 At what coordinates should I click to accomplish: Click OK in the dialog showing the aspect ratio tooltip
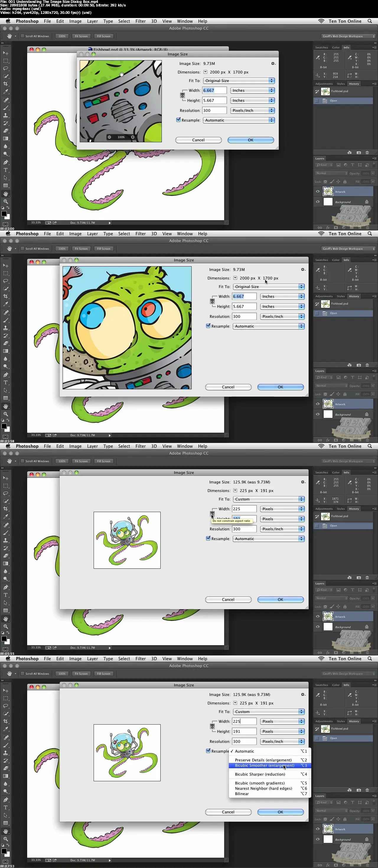point(281,599)
